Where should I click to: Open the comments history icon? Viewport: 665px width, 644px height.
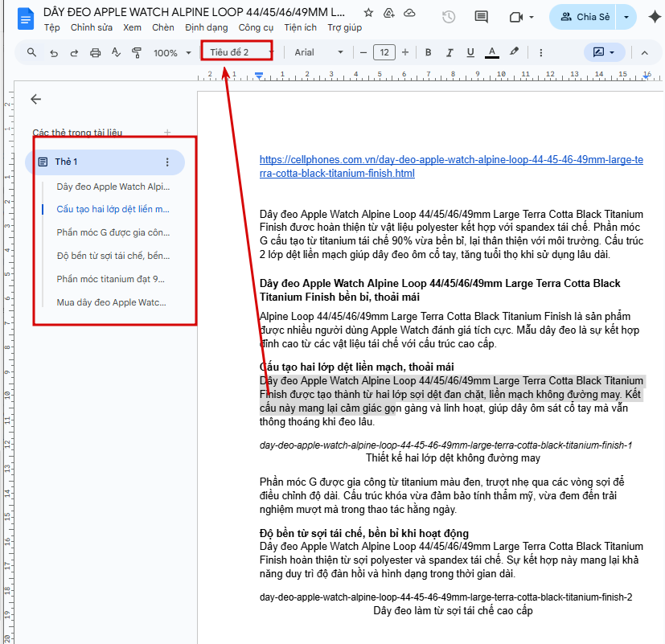481,17
